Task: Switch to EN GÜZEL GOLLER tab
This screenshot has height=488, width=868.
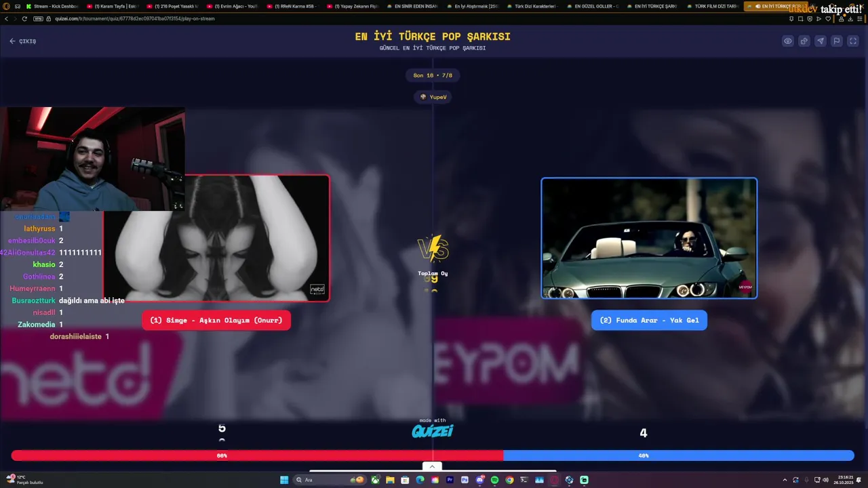Action: (592, 6)
